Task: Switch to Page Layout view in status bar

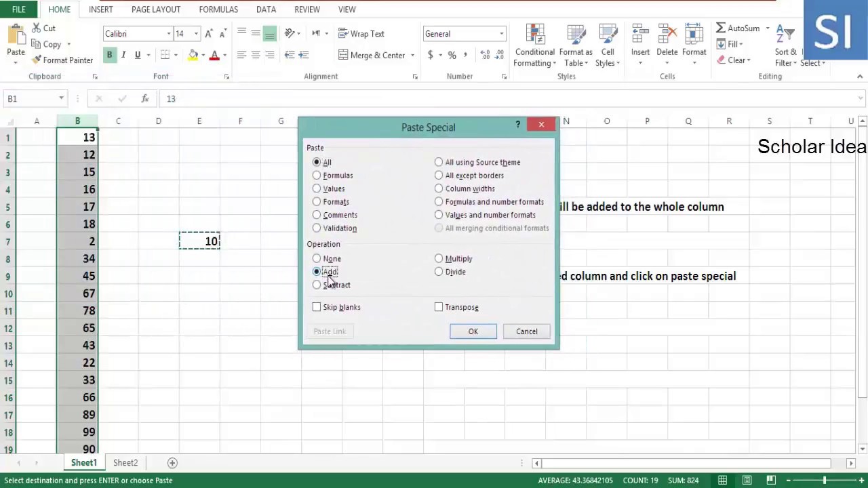Action: click(x=747, y=481)
